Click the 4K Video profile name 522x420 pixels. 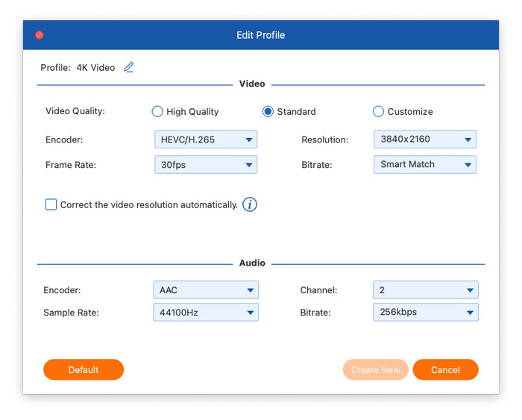tap(95, 68)
